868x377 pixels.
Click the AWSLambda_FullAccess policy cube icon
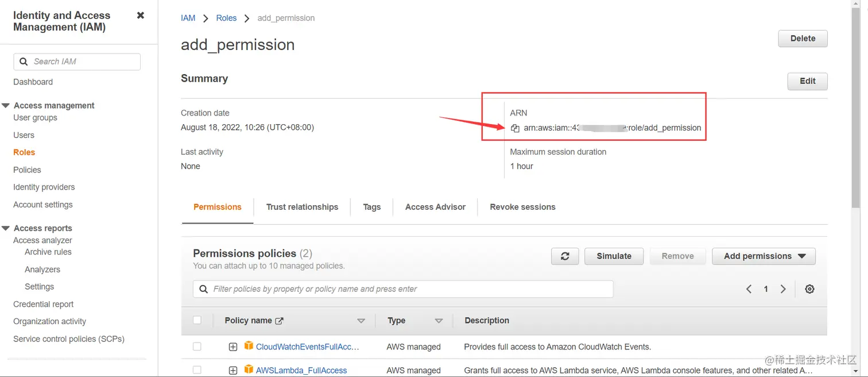pyautogui.click(x=249, y=370)
